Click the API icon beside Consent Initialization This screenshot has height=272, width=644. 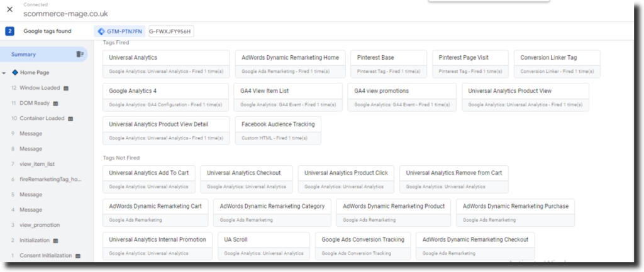(x=77, y=256)
